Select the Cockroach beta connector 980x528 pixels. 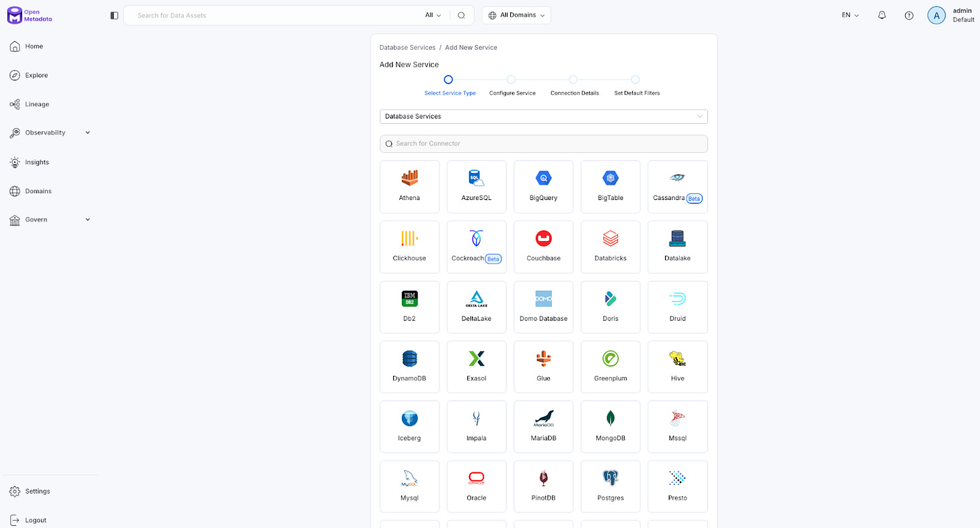(477, 247)
